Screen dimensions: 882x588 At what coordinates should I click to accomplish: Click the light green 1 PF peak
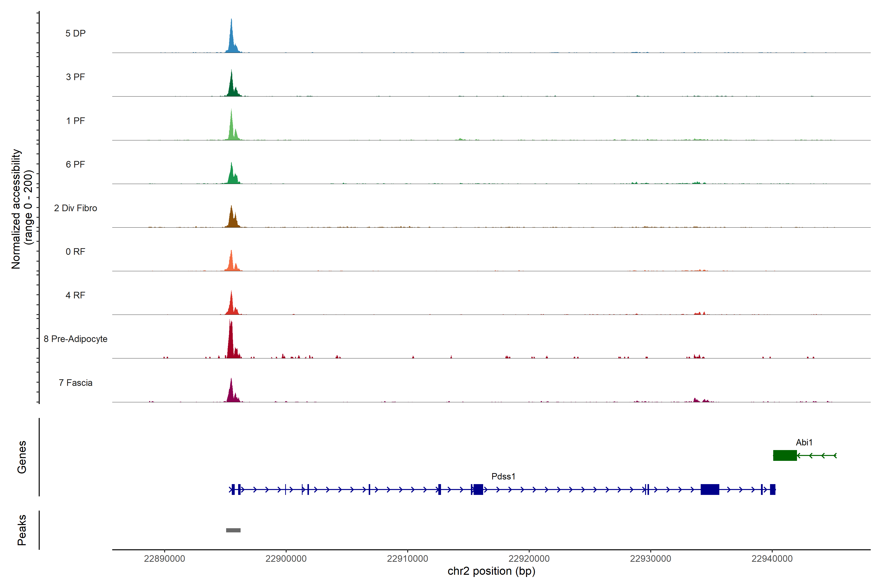[x=232, y=129]
